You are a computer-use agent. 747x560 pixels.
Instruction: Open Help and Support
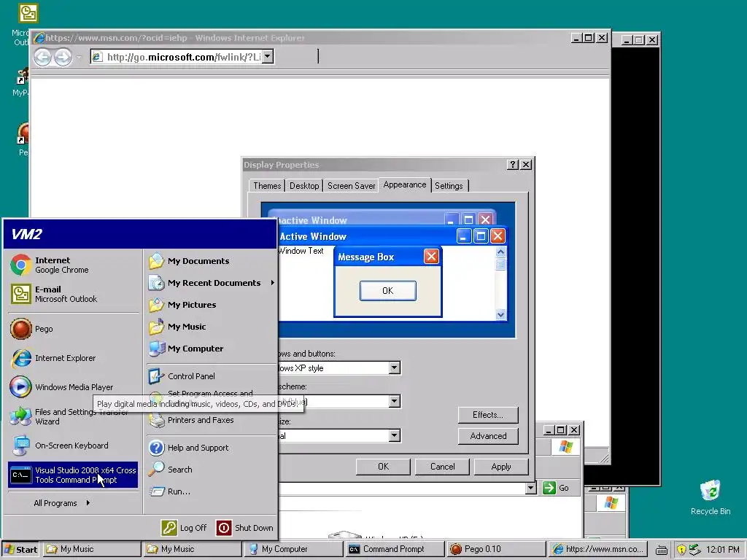(212, 448)
